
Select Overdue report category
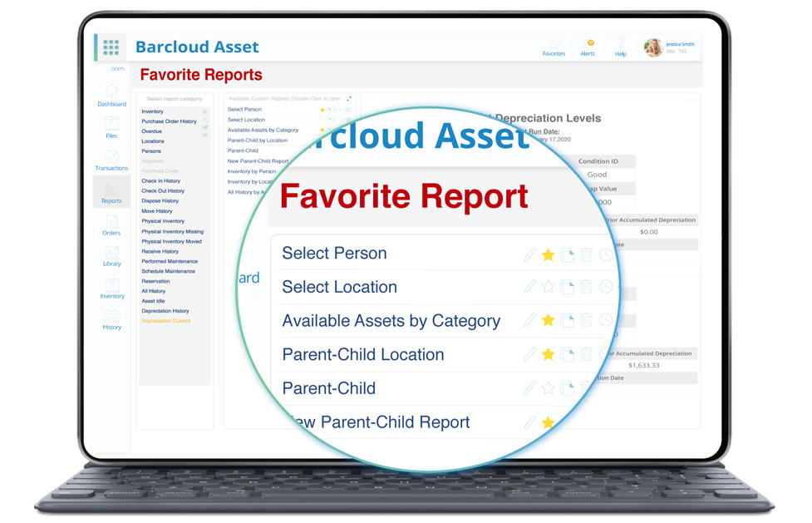[152, 131]
